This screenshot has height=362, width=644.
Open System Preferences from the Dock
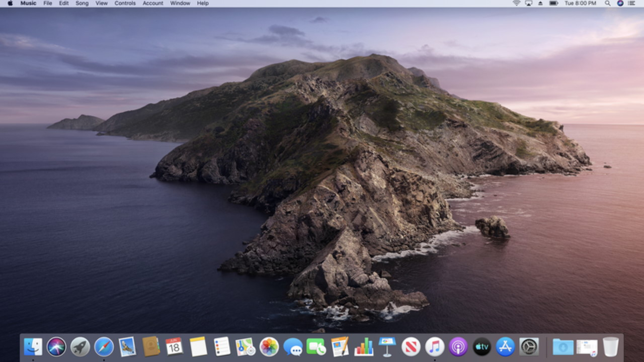click(x=529, y=346)
